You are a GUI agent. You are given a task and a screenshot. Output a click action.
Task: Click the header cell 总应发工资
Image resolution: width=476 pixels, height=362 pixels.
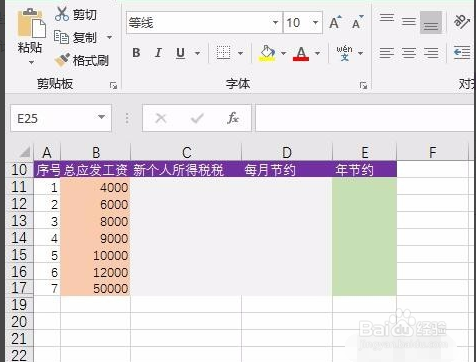click(x=96, y=170)
